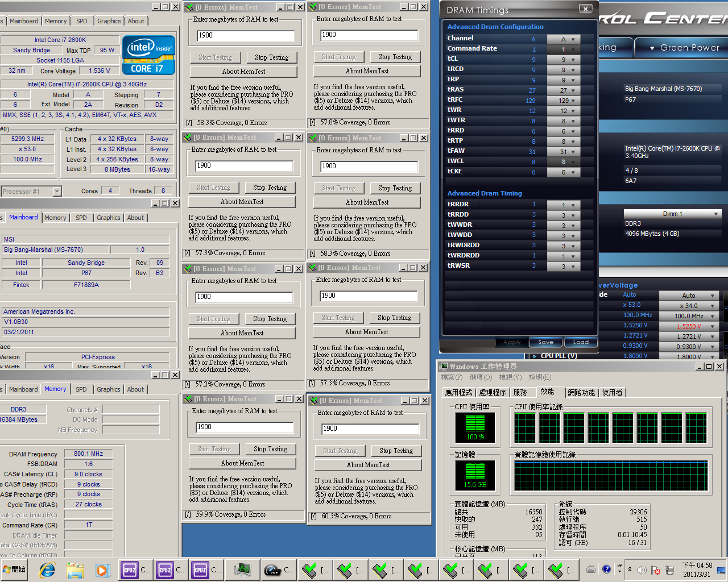
Task: Click the DRAM Frequency value 800.1 MHz
Action: (x=89, y=454)
